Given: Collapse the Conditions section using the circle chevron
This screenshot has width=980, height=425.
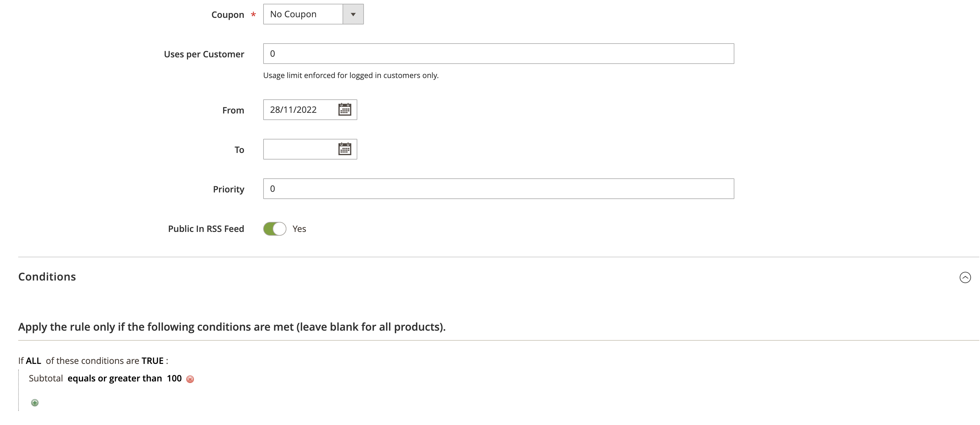Looking at the screenshot, I should tap(965, 277).
